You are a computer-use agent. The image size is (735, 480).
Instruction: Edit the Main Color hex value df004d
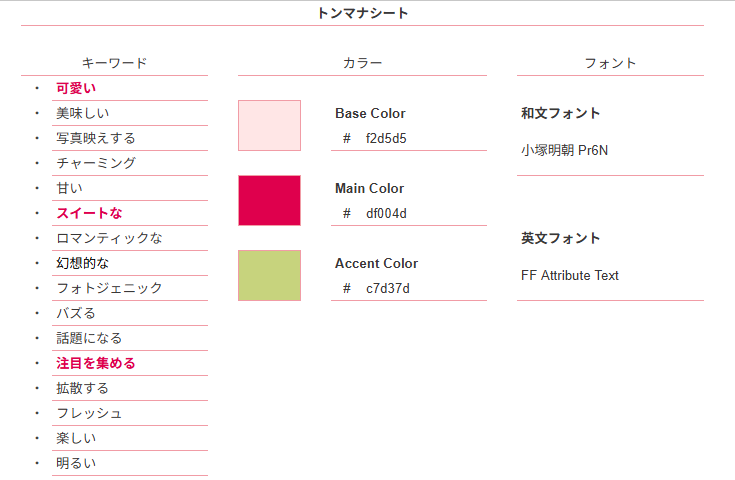pyautogui.click(x=386, y=213)
